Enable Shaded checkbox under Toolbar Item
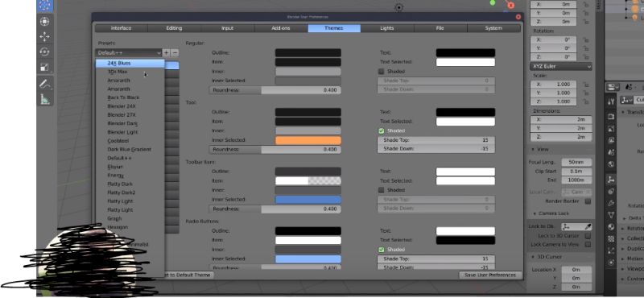This screenshot has width=644, height=298. (381, 190)
